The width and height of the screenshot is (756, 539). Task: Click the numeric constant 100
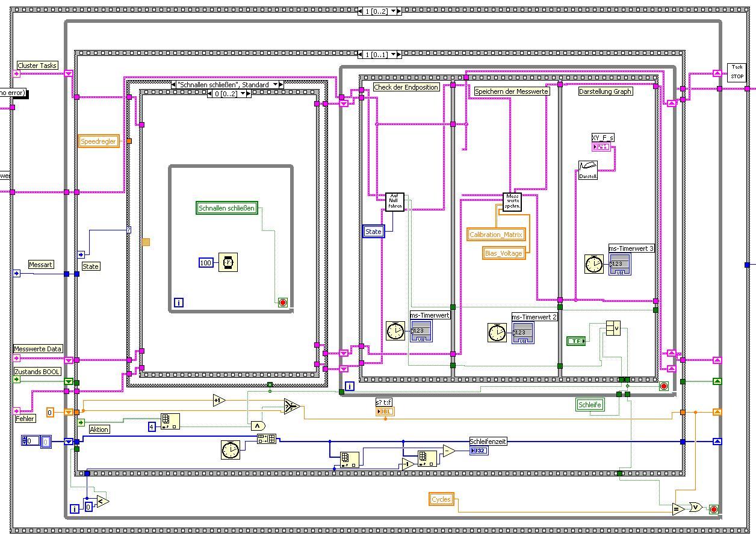[206, 263]
